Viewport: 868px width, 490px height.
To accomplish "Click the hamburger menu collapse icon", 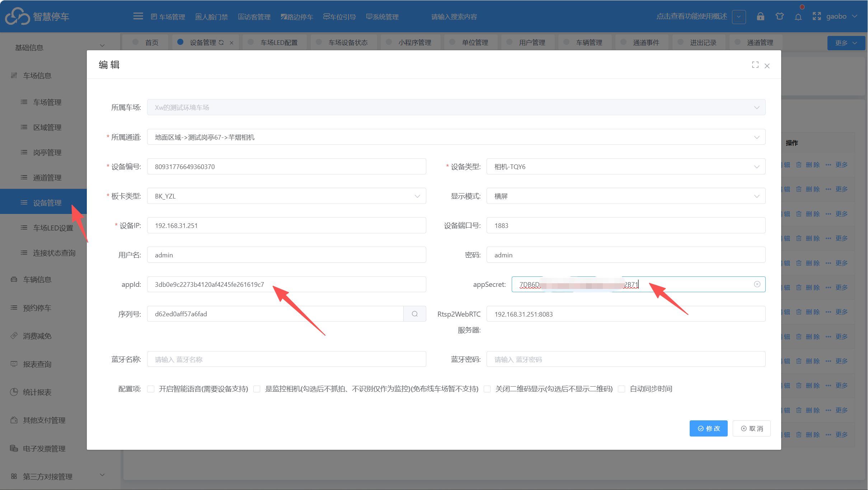I will click(138, 17).
